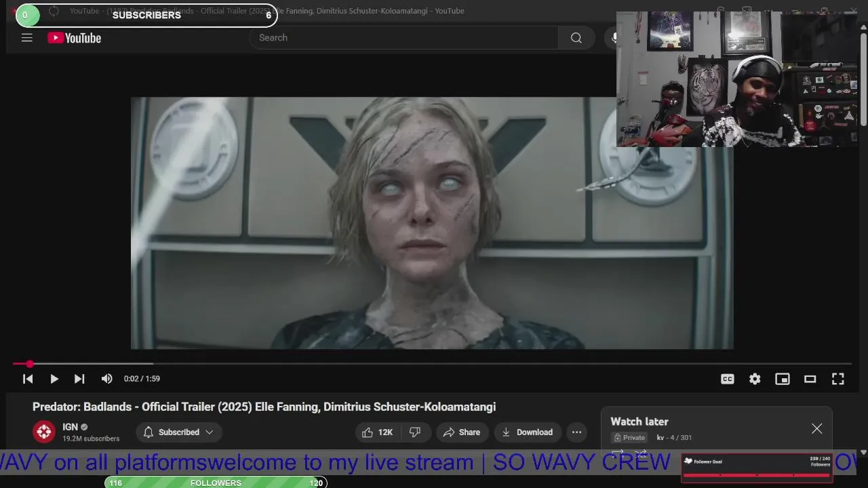Open the IGN channel name link

click(70, 427)
